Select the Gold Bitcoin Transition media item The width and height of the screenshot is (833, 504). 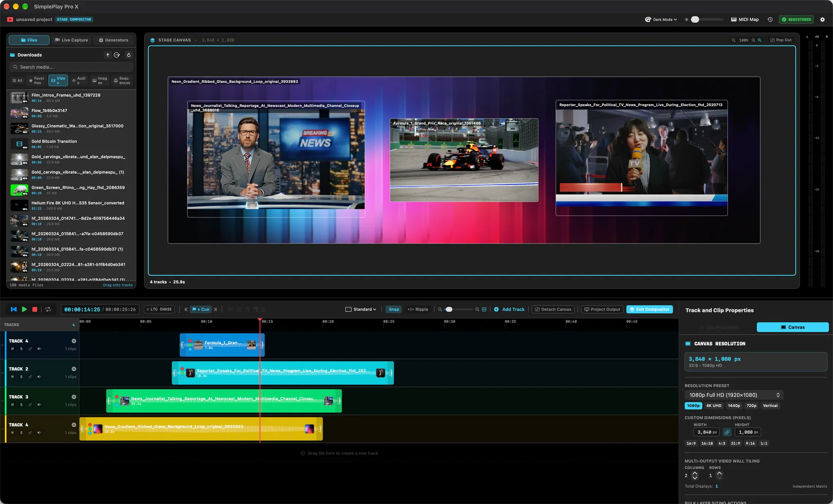tap(71, 144)
